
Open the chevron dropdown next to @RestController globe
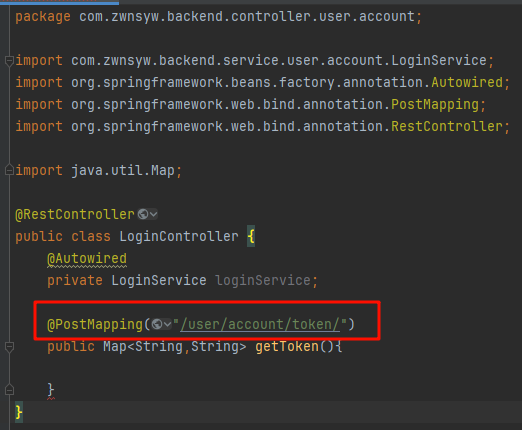153,214
